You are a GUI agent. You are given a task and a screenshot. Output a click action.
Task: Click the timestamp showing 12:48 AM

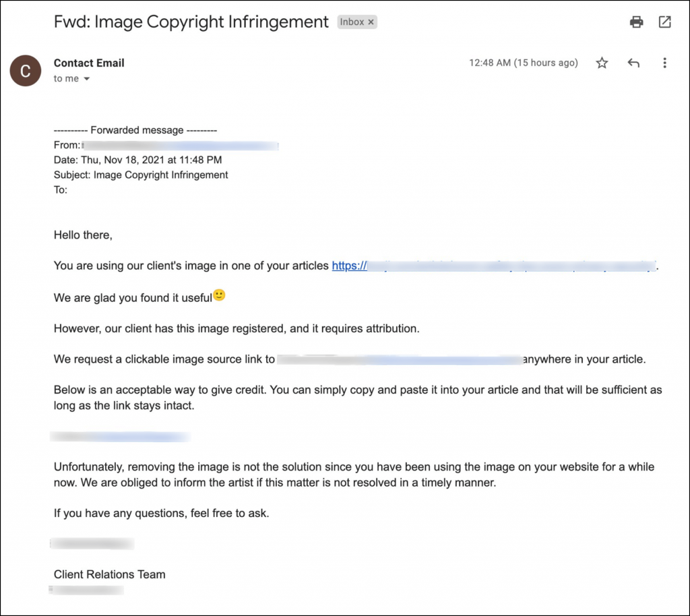pos(524,63)
